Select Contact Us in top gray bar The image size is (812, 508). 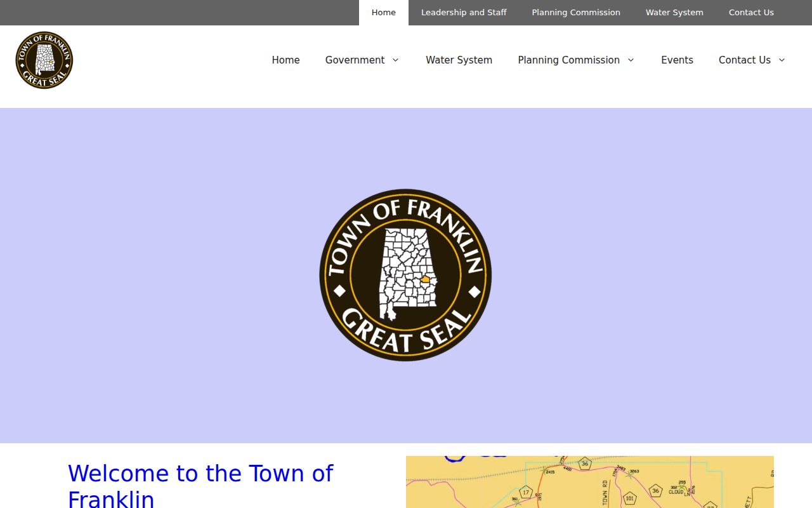(x=751, y=13)
